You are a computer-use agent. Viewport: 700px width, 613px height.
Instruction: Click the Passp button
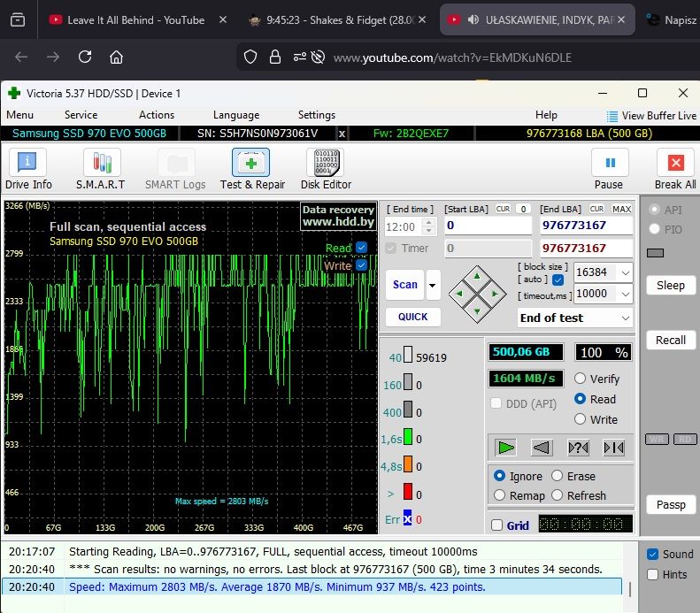pos(671,504)
